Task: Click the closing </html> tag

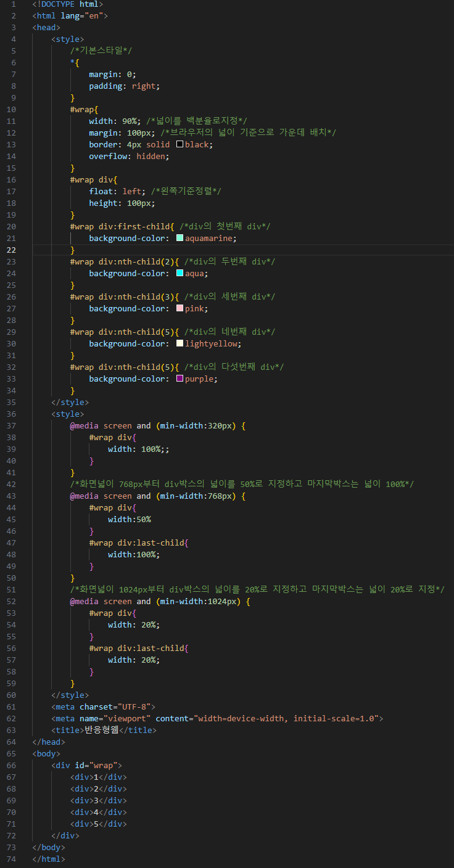Action: tap(49, 859)
